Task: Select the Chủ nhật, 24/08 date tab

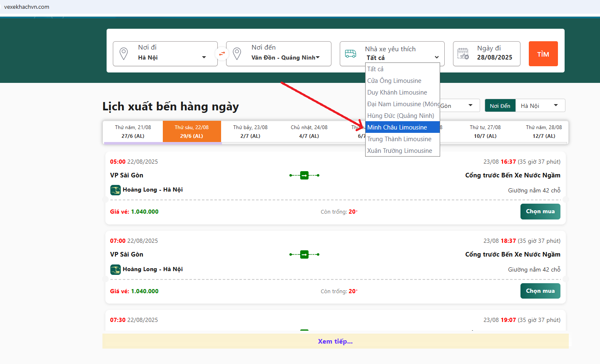Action: point(309,132)
